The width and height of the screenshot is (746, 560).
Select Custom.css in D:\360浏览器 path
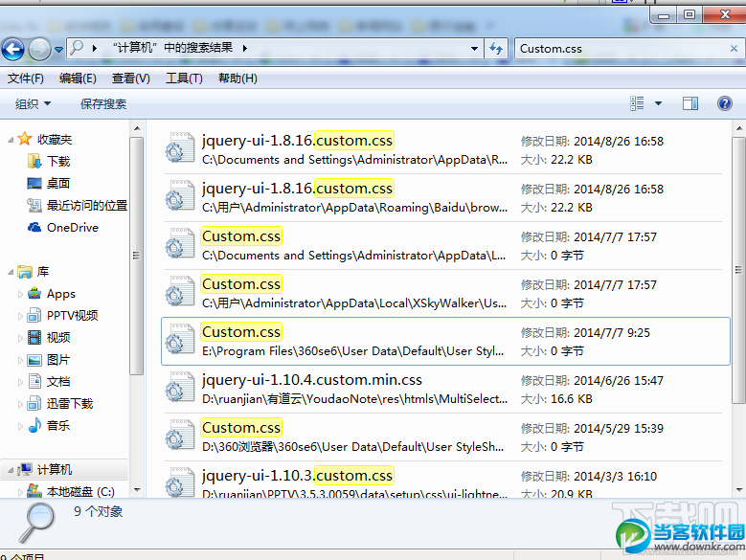click(445, 437)
